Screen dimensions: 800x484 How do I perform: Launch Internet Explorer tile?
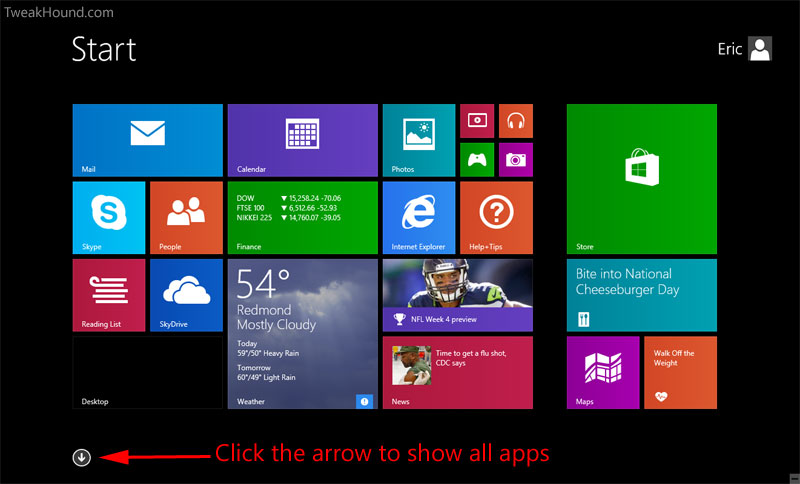419,218
